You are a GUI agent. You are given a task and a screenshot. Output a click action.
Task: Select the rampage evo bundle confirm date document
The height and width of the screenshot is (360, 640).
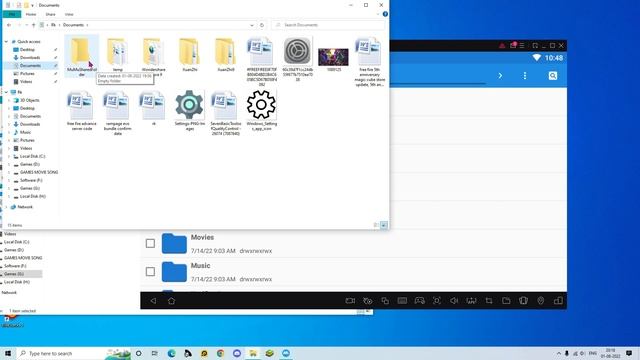(x=118, y=113)
